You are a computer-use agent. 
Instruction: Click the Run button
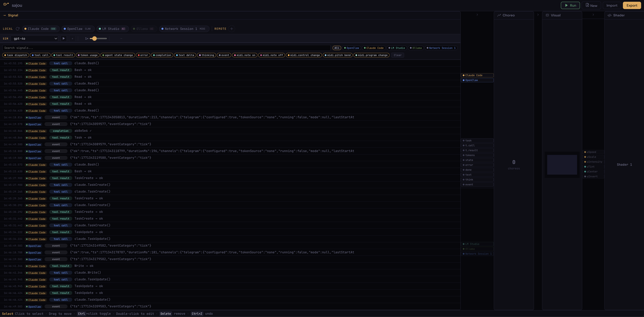click(x=570, y=5)
